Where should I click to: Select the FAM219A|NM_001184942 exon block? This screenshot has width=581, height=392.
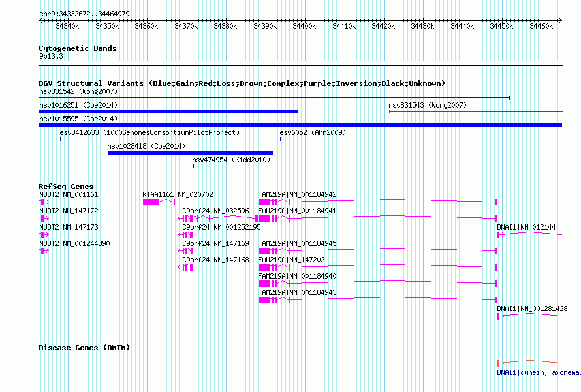264,202
